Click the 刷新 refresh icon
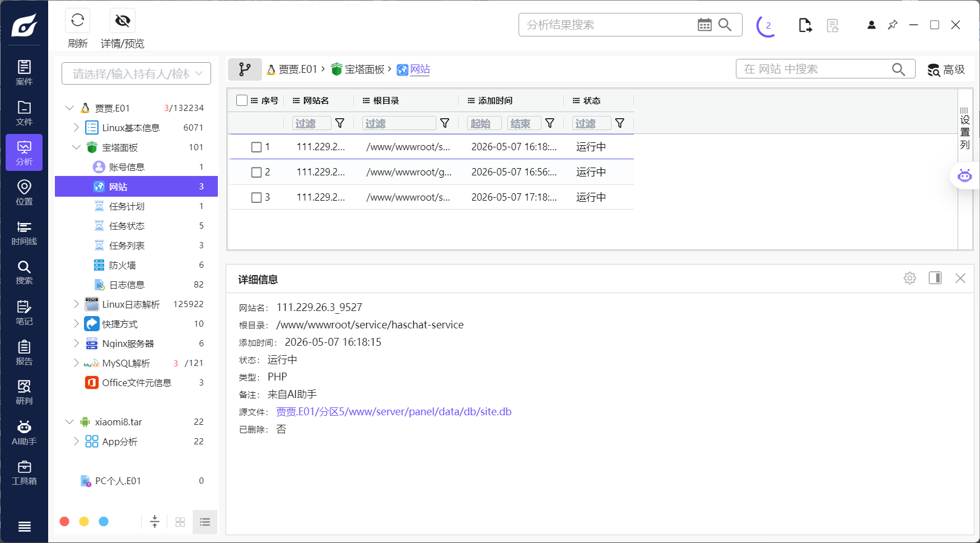 pos(78,21)
